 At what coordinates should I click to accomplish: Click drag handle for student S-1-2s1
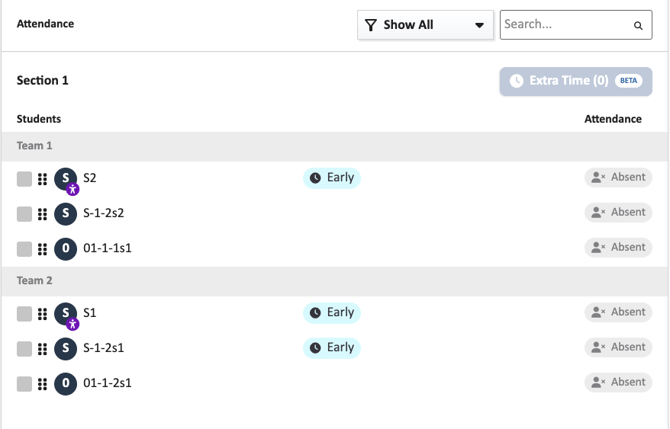pyautogui.click(x=42, y=349)
